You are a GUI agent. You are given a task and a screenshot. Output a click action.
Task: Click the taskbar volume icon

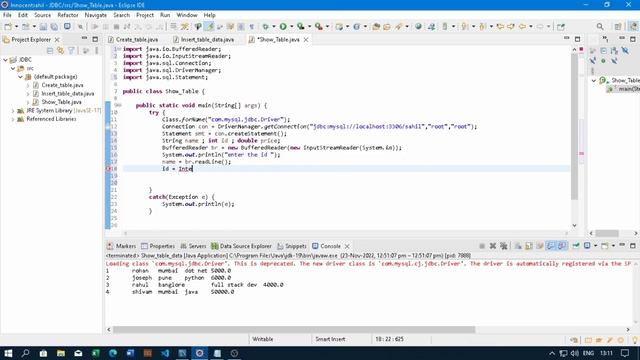575,353
